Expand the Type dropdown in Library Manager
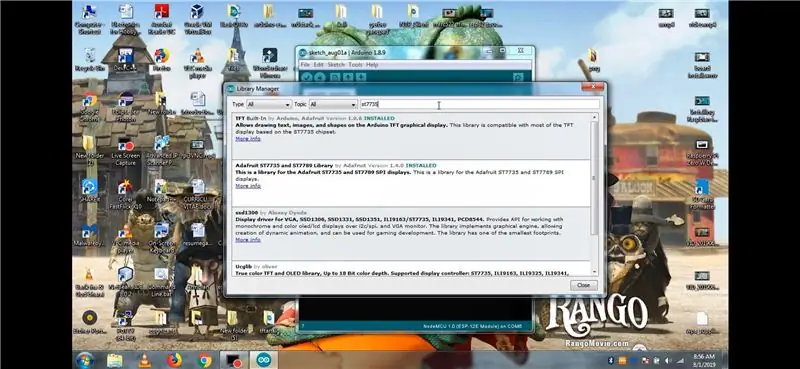The image size is (800, 369). [268, 104]
